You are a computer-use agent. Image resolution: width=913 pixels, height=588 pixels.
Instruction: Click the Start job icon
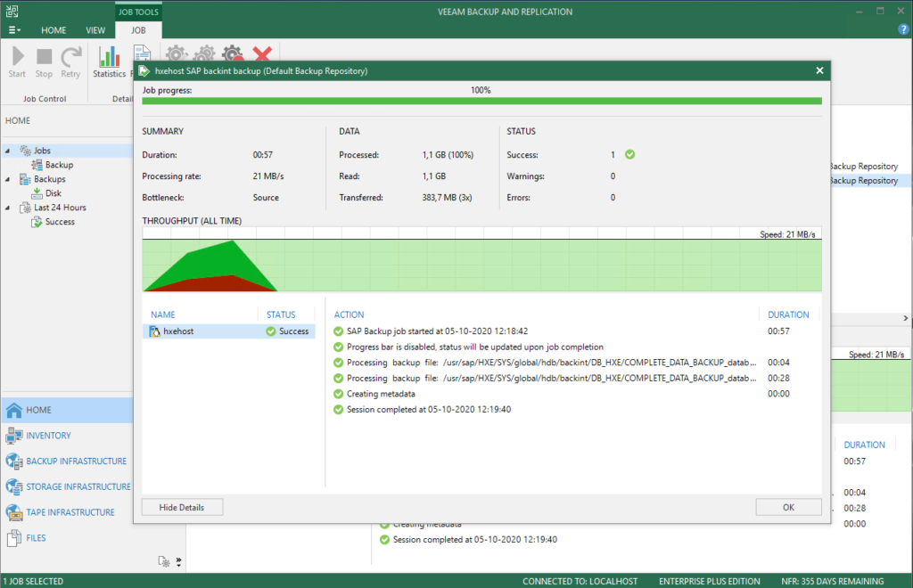[x=18, y=56]
